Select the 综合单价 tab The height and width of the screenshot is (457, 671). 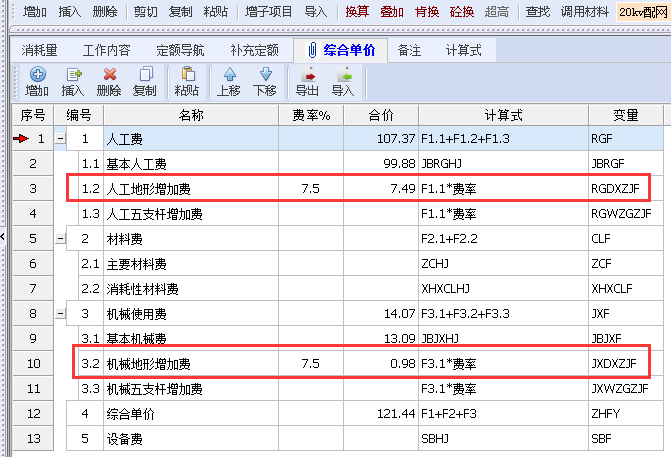pos(341,50)
